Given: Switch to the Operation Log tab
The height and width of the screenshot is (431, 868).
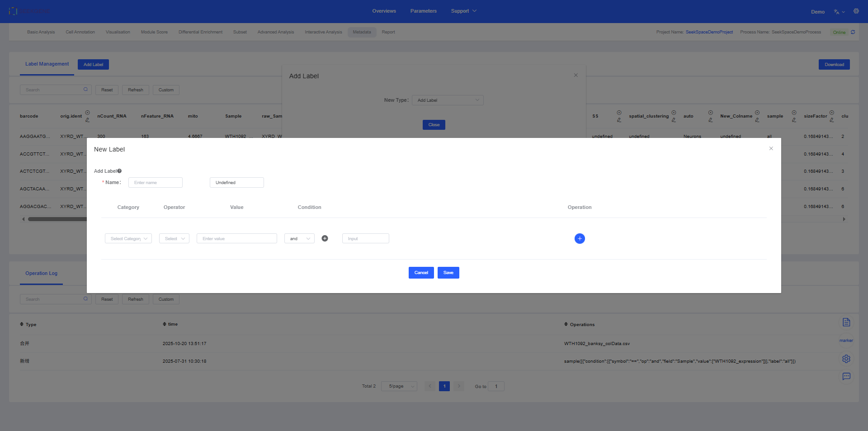Looking at the screenshot, I should tap(41, 273).
